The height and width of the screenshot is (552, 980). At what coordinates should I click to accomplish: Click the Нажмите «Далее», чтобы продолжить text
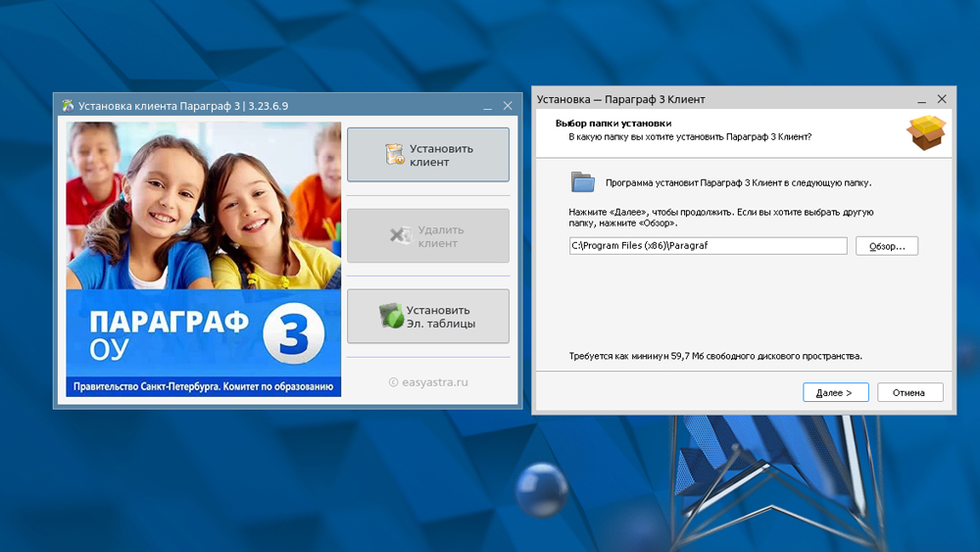coord(720,217)
